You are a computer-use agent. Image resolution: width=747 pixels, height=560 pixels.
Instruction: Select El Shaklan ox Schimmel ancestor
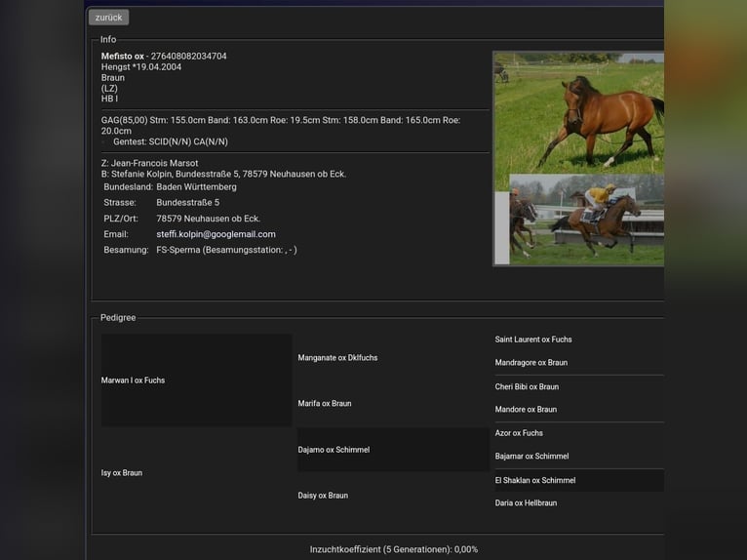point(535,481)
